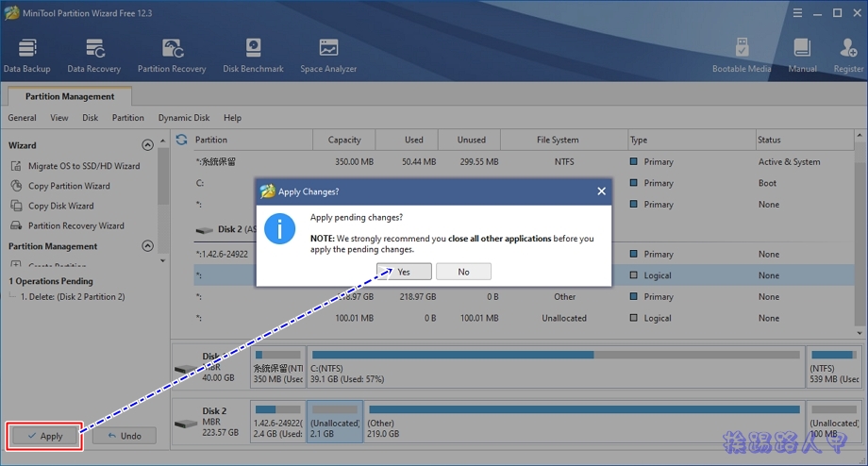Refresh partition list icon
Screen dimensions: 868x466
[x=181, y=140]
